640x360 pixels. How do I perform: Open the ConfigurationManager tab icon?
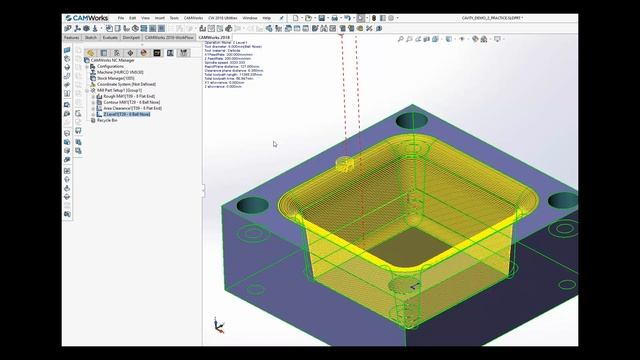117,53
